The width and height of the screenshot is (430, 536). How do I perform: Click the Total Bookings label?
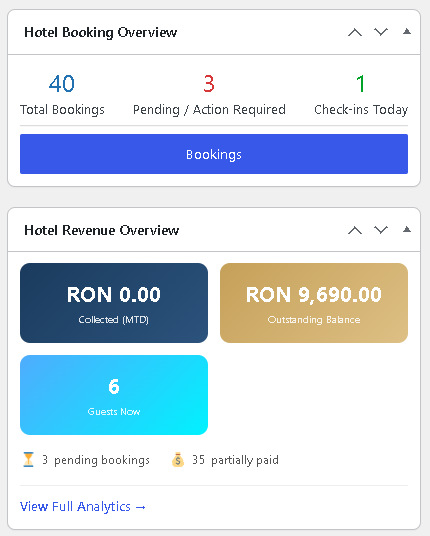point(62,110)
